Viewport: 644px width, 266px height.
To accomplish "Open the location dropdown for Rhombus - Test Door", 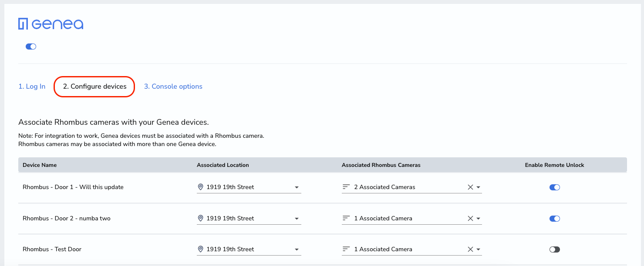I will click(297, 249).
